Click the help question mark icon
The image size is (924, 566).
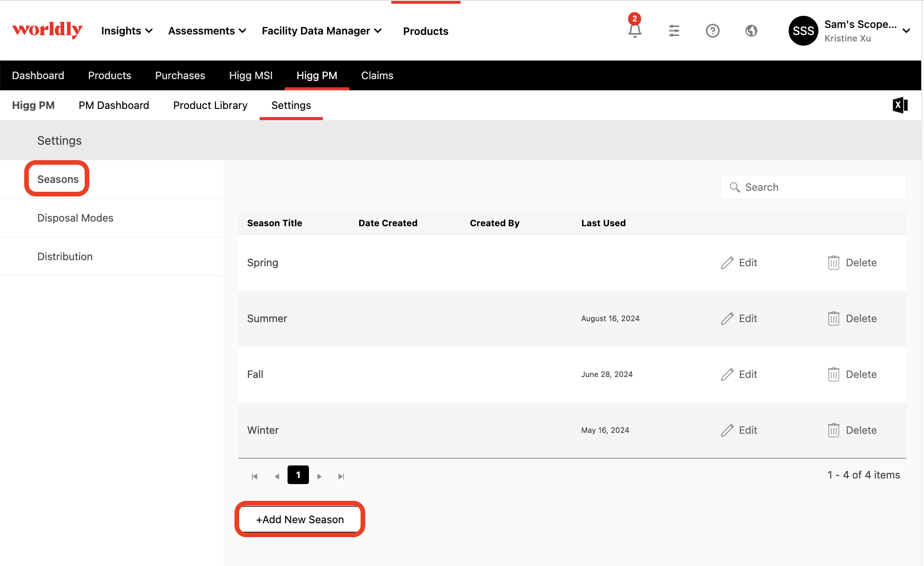pos(712,31)
